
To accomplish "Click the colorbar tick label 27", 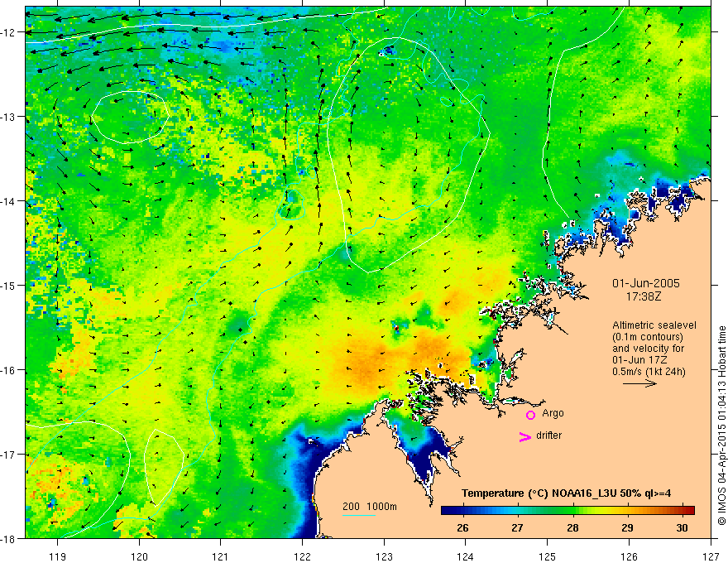I will pos(517,528).
